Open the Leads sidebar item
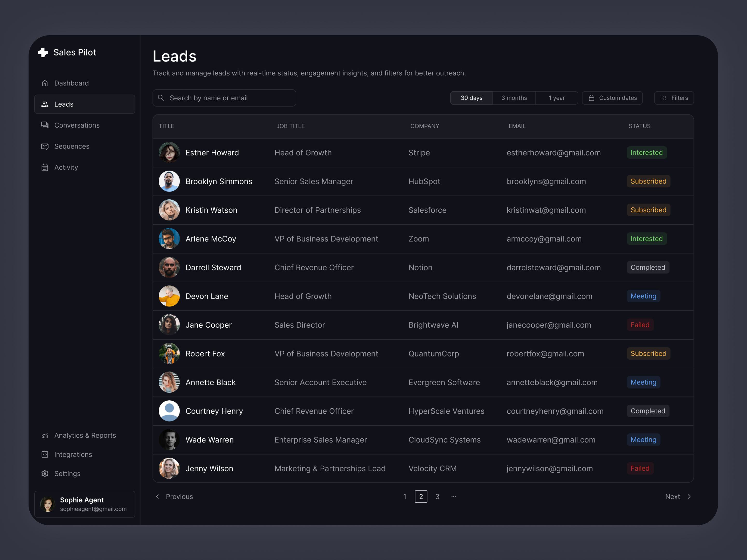Screen dimensions: 747x560 click(84, 104)
